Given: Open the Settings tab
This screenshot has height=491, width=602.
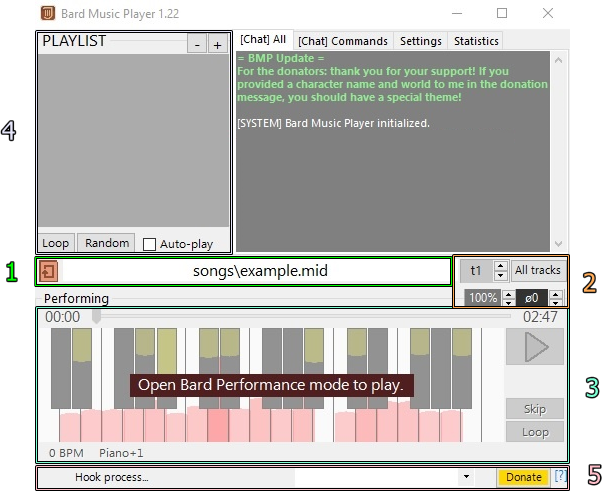Looking at the screenshot, I should point(421,41).
